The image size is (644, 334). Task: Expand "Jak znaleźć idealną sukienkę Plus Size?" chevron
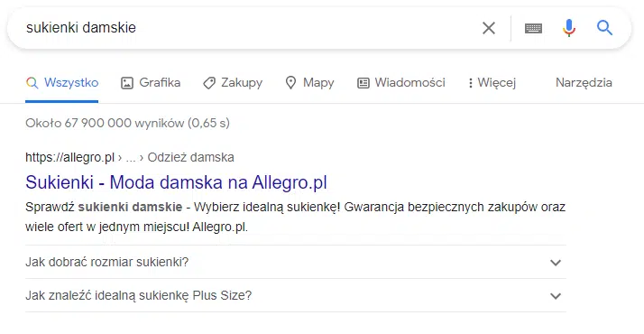pyautogui.click(x=556, y=296)
